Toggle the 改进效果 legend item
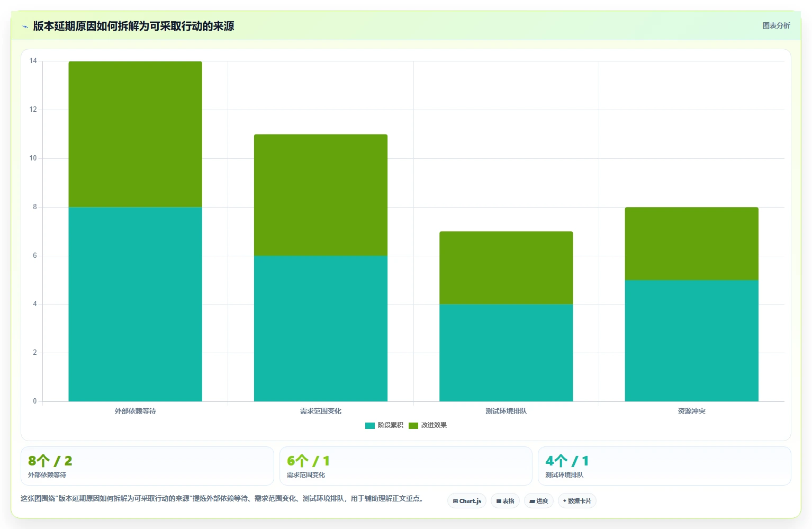812x529 pixels. click(428, 425)
